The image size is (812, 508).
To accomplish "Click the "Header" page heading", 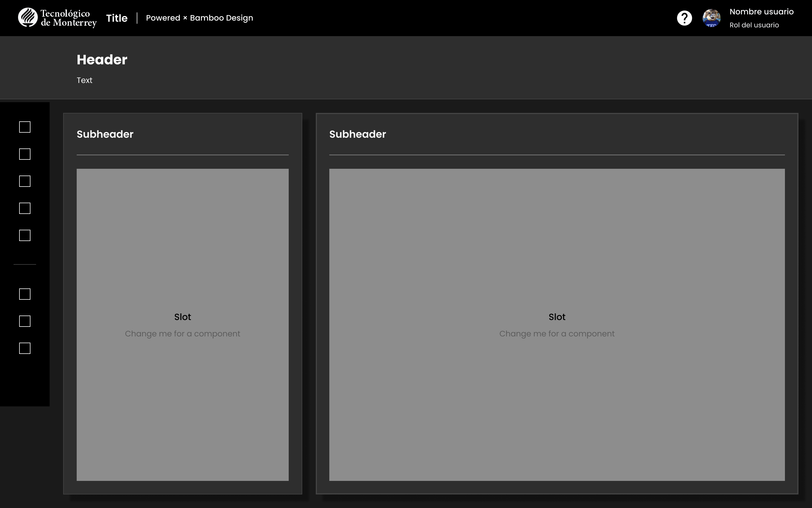I will (102, 60).
